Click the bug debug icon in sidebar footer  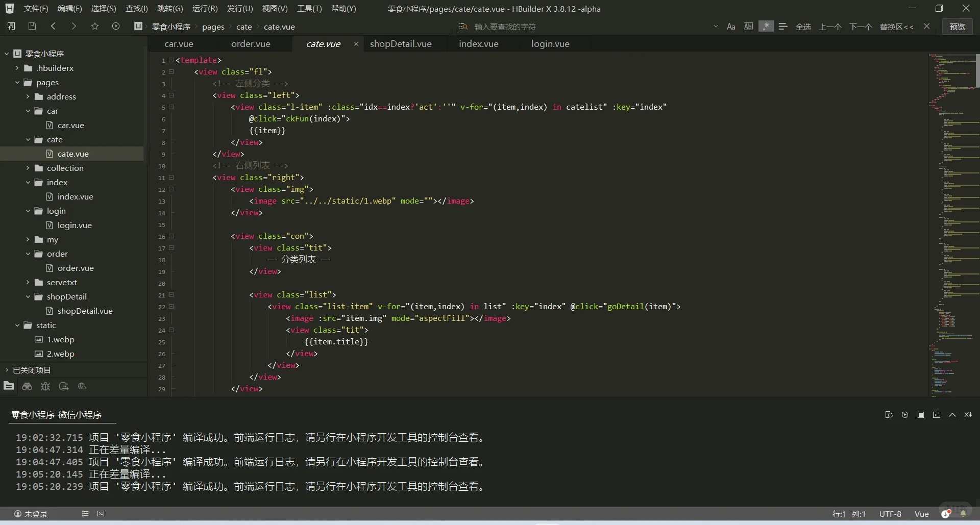pyautogui.click(x=45, y=386)
